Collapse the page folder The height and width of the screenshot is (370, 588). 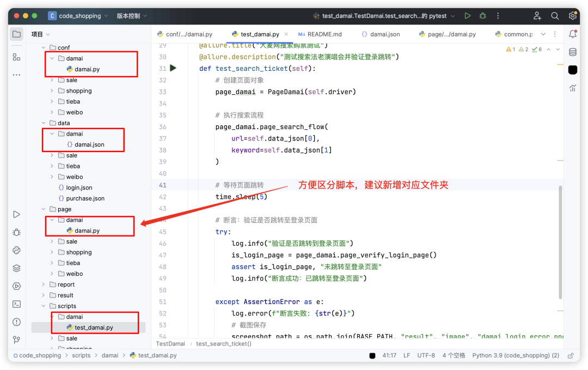[44, 209]
